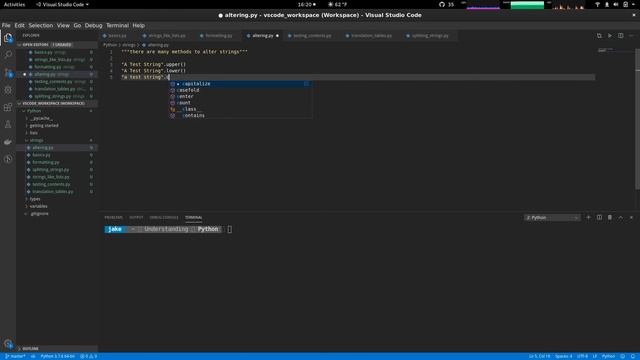Open the Explorer view in activity bar

8,38
